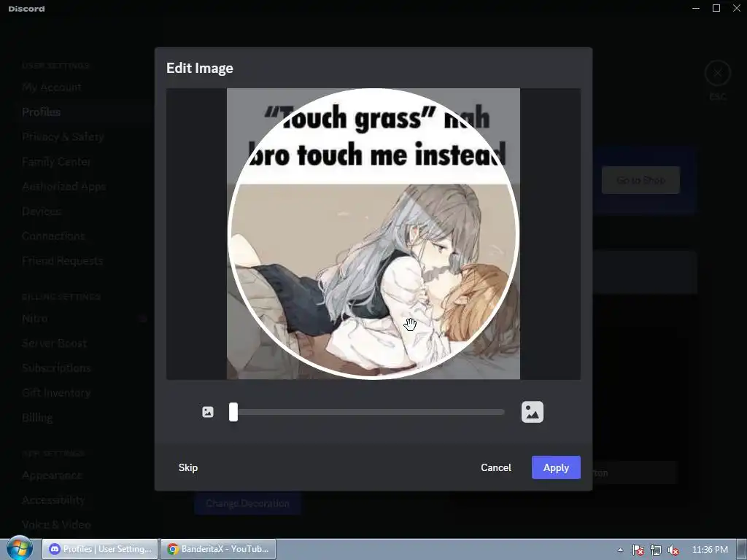This screenshot has width=747, height=560.
Task: Open My Account settings in sidebar
Action: 52,87
